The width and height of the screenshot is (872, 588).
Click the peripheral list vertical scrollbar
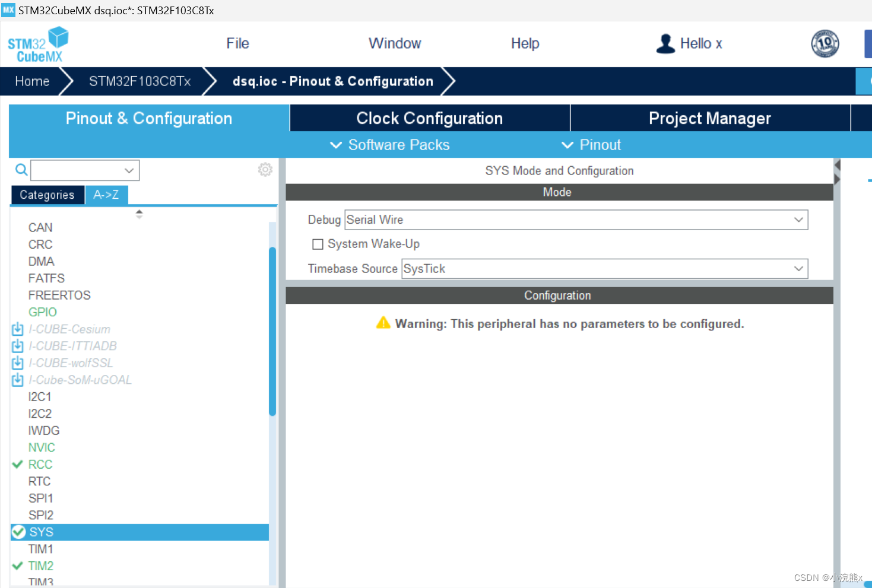(272, 331)
